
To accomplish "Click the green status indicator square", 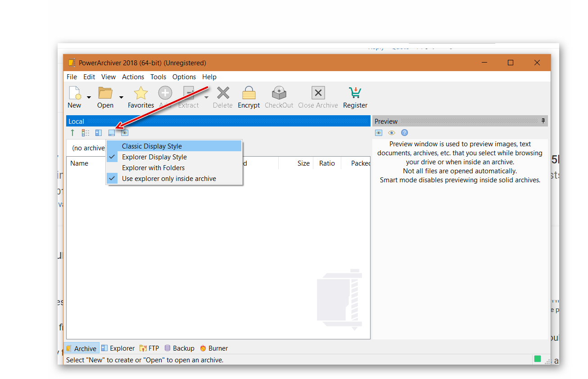I will tap(537, 359).
